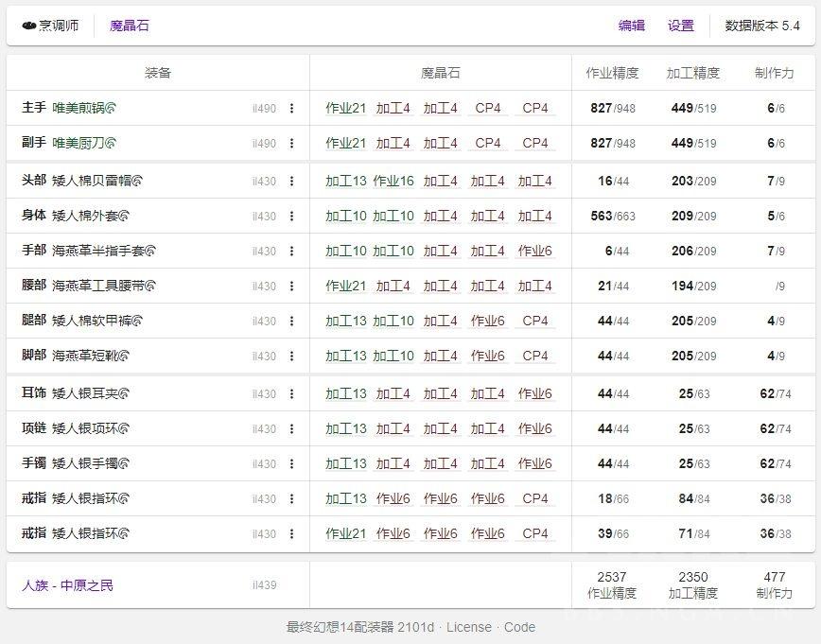Switch to the 魔晶石 tab

coord(130,26)
